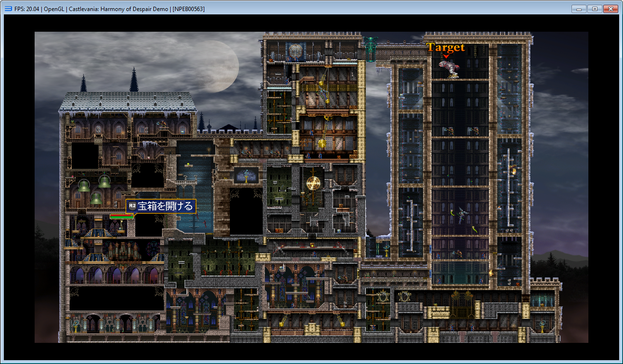Click the large golden gear wheel
This screenshot has width=623, height=364.
tap(313, 183)
